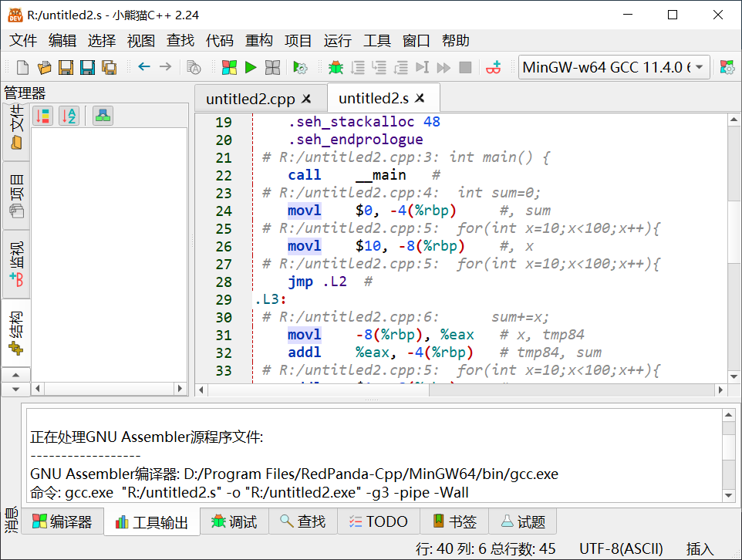Image resolution: width=742 pixels, height=560 pixels.
Task: Open a file with the folder icon
Action: click(x=44, y=68)
